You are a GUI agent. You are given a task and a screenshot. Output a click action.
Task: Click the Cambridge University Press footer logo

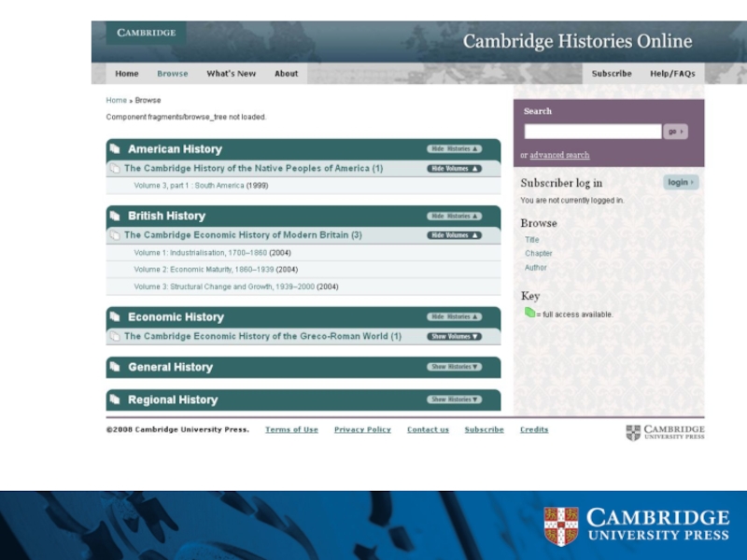665,432
